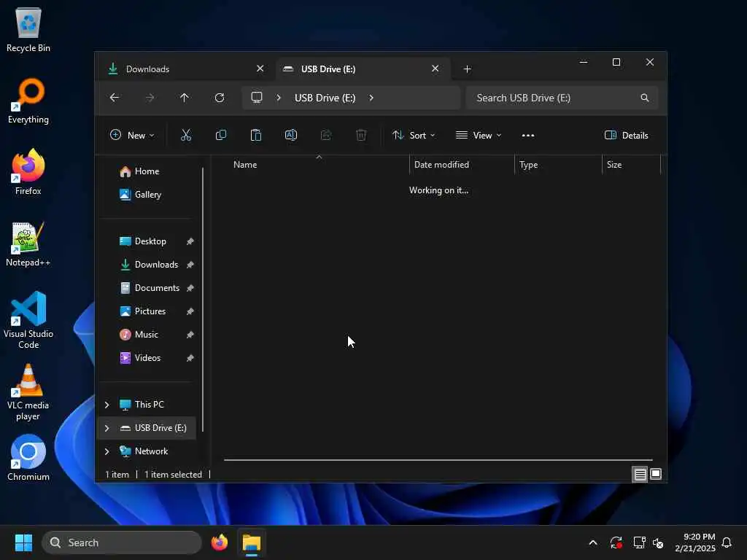The width and height of the screenshot is (747, 560).
Task: Open Home in navigation pane
Action: pyautogui.click(x=147, y=171)
